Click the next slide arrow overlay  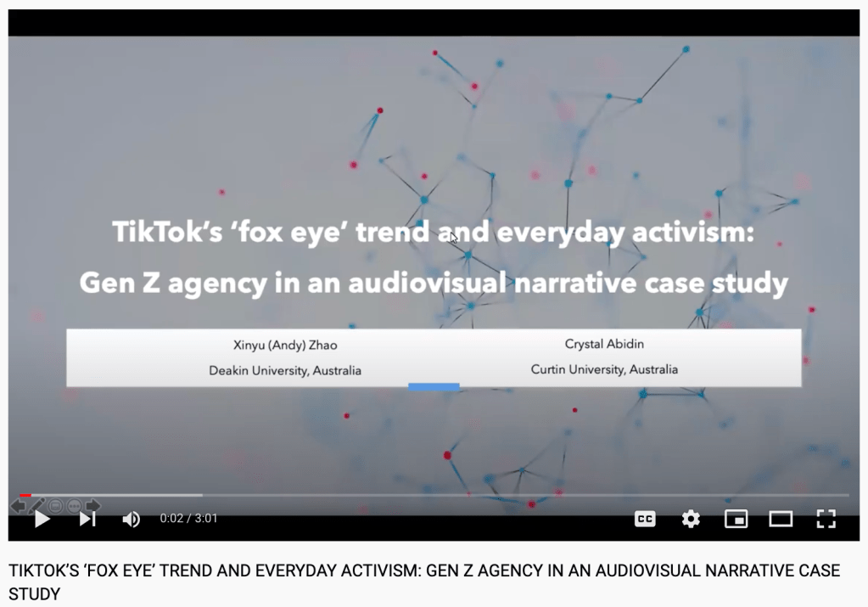pyautogui.click(x=92, y=506)
